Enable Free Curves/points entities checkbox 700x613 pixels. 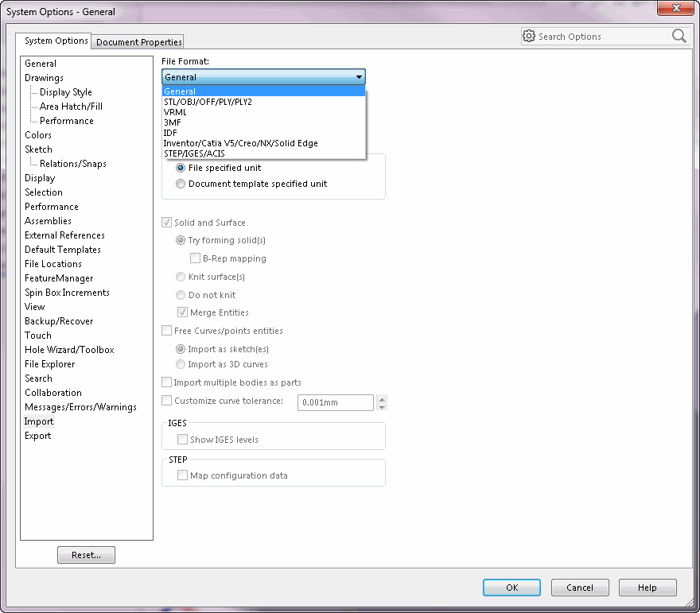[x=166, y=331]
